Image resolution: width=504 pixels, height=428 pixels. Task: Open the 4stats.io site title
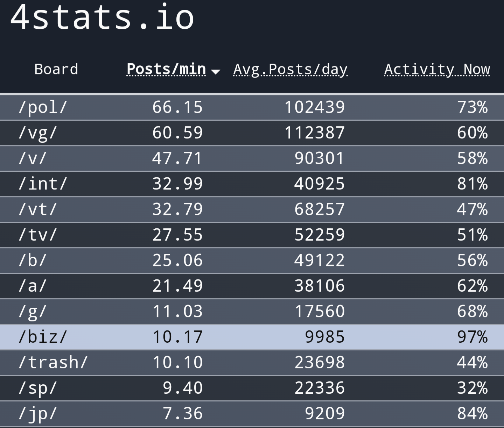(x=102, y=17)
